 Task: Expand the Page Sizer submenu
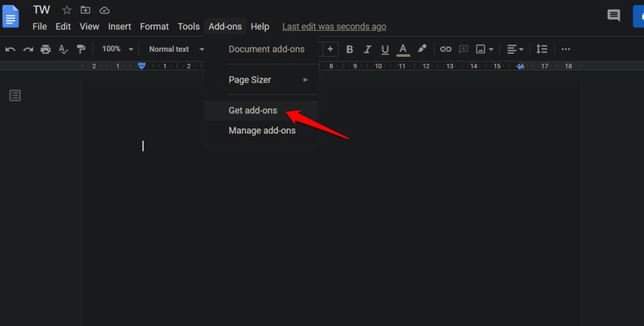[261, 80]
